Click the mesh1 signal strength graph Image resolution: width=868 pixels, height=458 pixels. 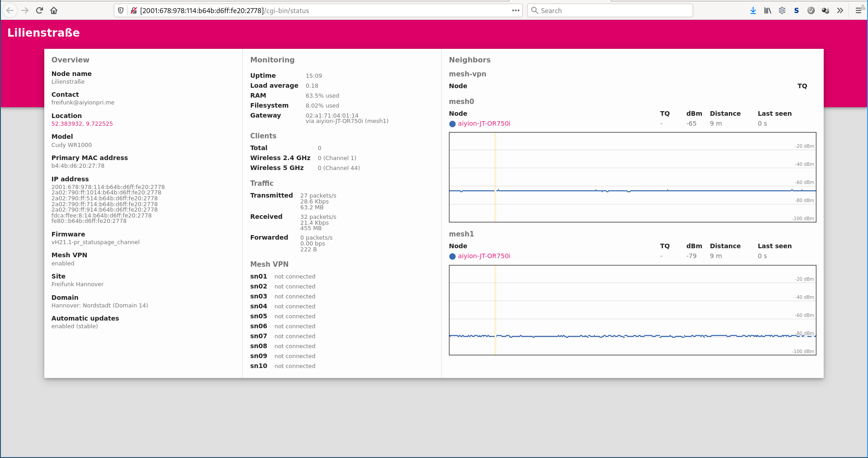[632, 310]
